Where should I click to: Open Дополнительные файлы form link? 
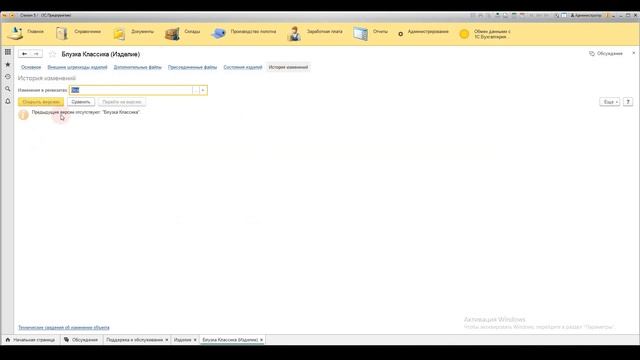point(138,67)
